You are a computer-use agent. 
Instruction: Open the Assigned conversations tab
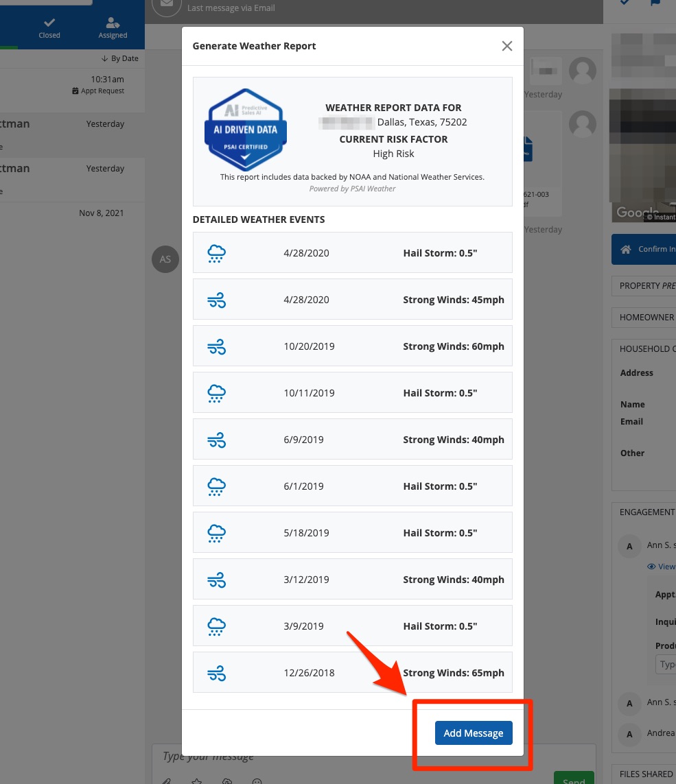click(x=113, y=28)
